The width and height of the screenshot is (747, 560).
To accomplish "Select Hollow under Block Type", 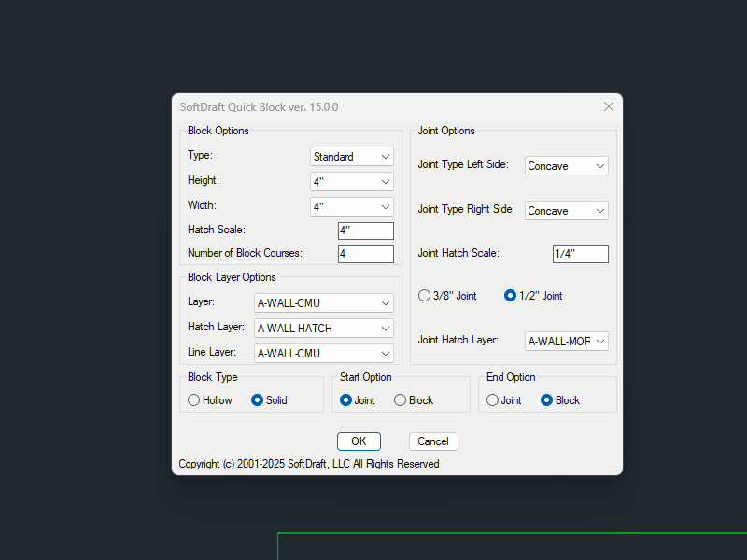I will point(194,399).
